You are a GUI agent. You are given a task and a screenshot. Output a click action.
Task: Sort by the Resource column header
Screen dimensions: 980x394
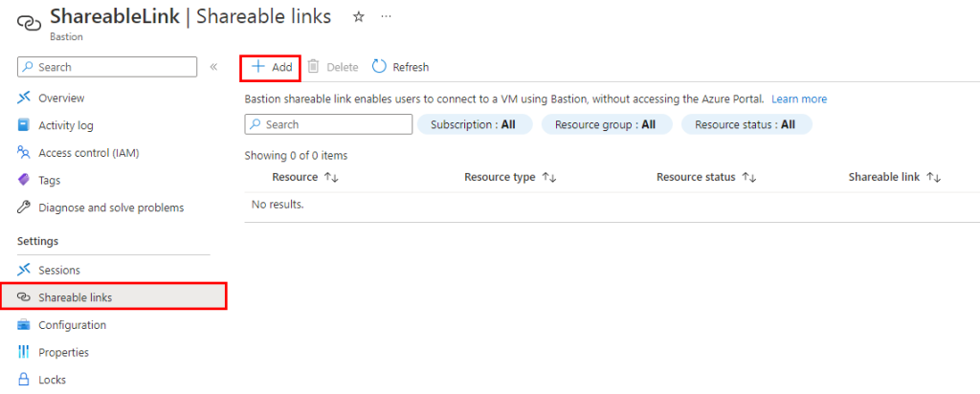tap(305, 177)
